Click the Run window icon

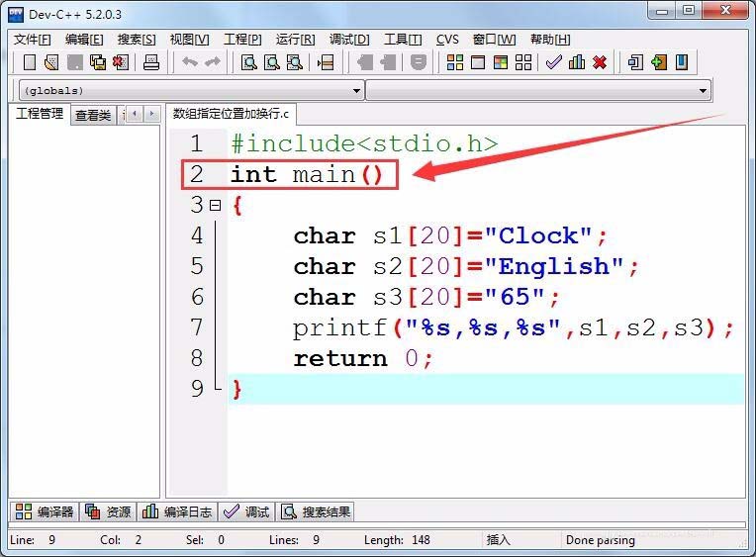point(478,62)
